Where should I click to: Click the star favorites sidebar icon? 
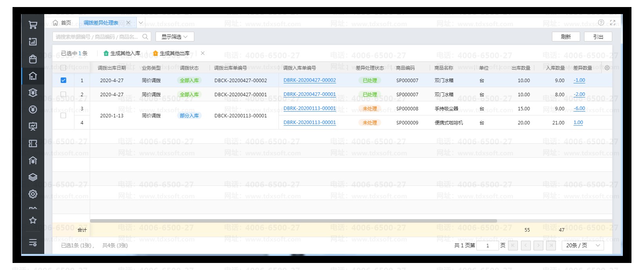click(x=33, y=220)
